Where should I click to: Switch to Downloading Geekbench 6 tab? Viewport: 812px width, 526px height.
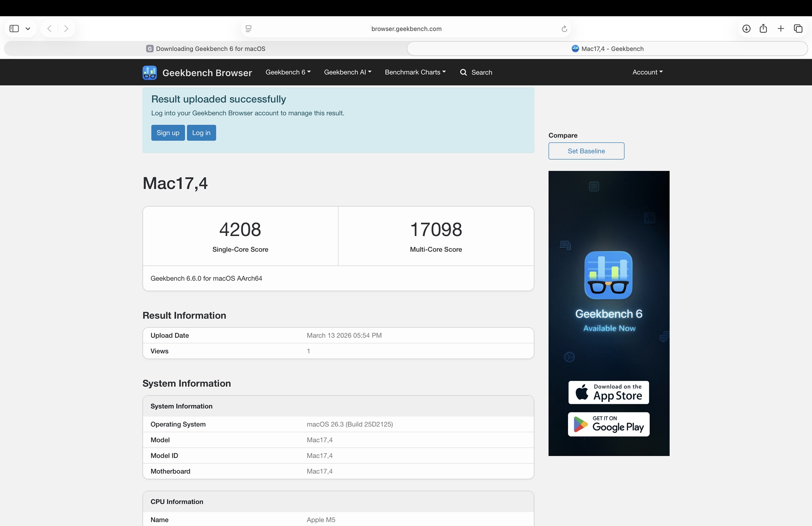(205, 49)
